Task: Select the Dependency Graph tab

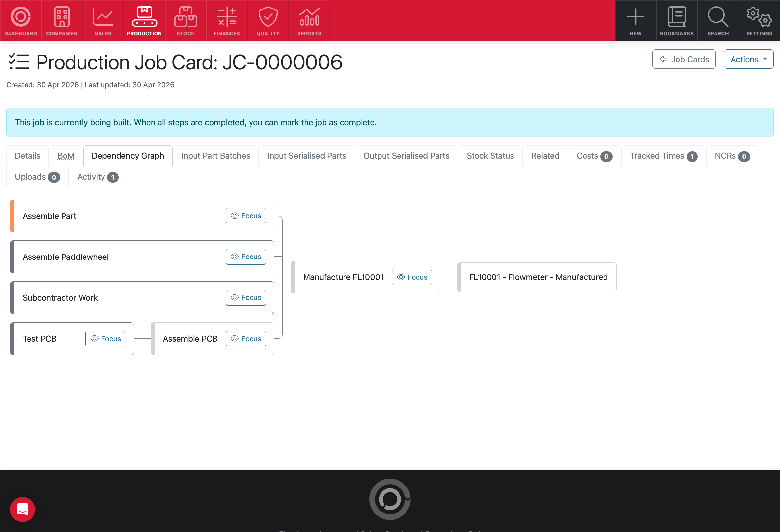Action: [x=128, y=156]
